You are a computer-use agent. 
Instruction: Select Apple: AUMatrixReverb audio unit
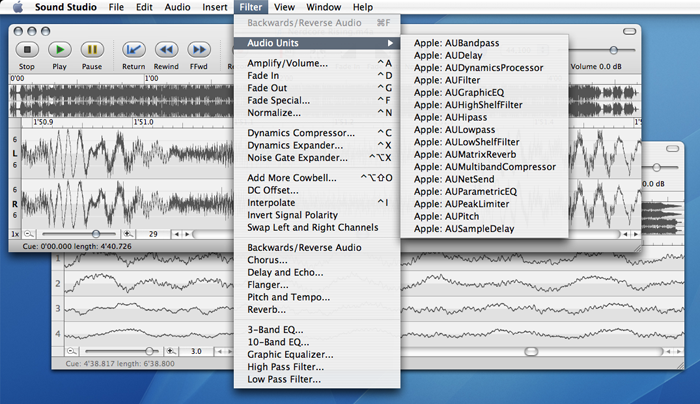pos(484,155)
